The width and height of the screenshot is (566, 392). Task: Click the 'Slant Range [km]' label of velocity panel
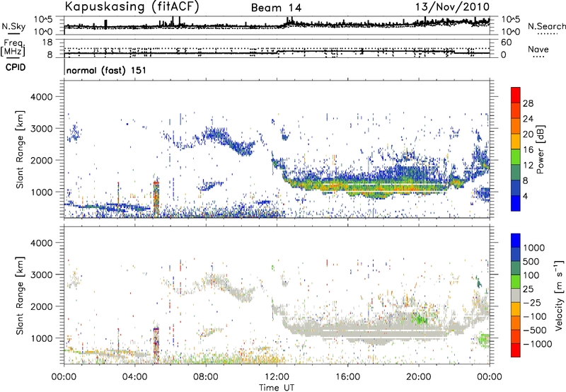(x=20, y=296)
